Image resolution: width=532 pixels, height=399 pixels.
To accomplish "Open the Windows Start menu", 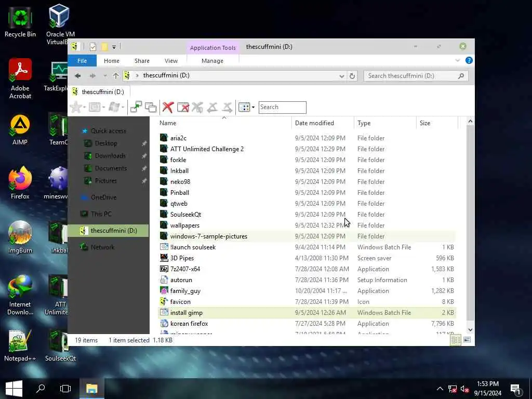I will (14, 389).
